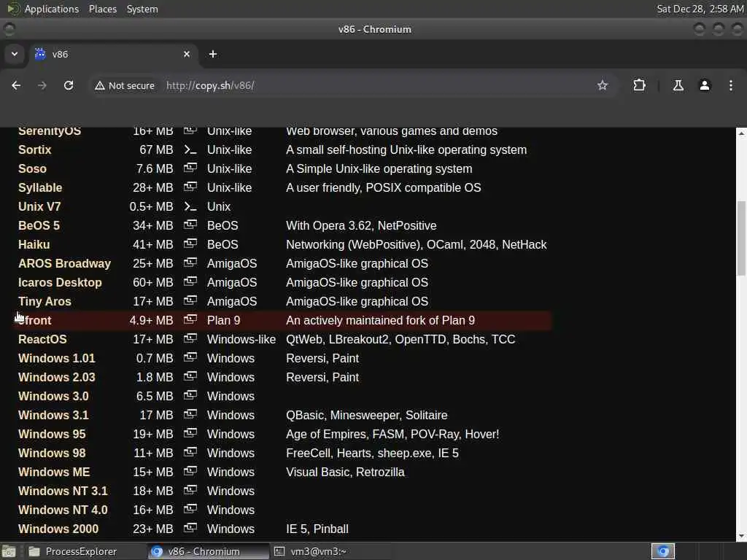Open the Windows NT 3.1 link
The image size is (747, 560).
[x=63, y=491]
